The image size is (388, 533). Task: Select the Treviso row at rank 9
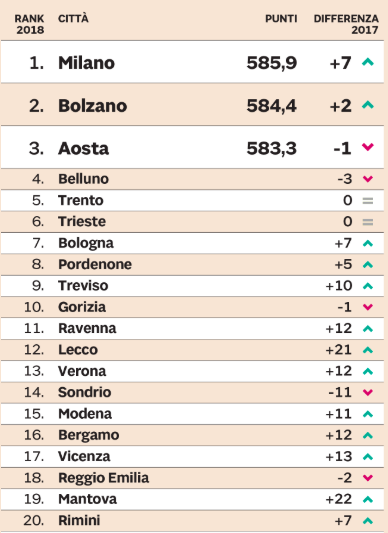[192, 286]
